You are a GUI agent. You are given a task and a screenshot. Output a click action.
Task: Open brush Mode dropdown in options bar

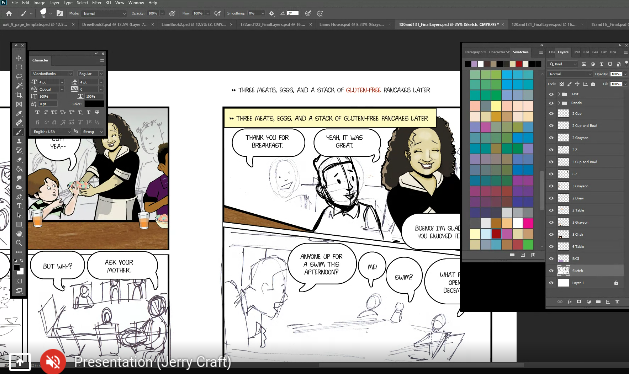coord(104,13)
